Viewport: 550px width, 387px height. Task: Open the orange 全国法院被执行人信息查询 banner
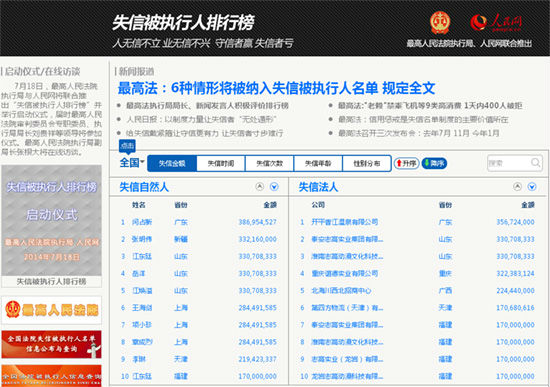point(52,376)
